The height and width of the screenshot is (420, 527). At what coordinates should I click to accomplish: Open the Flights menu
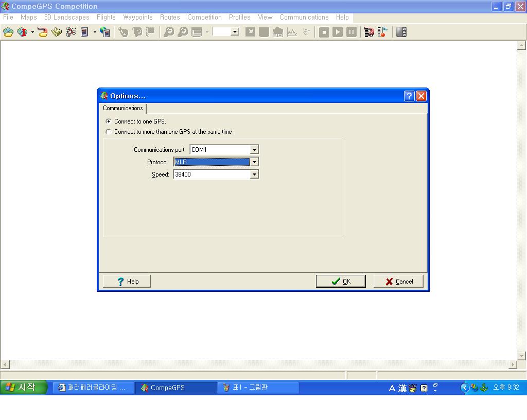coord(106,17)
